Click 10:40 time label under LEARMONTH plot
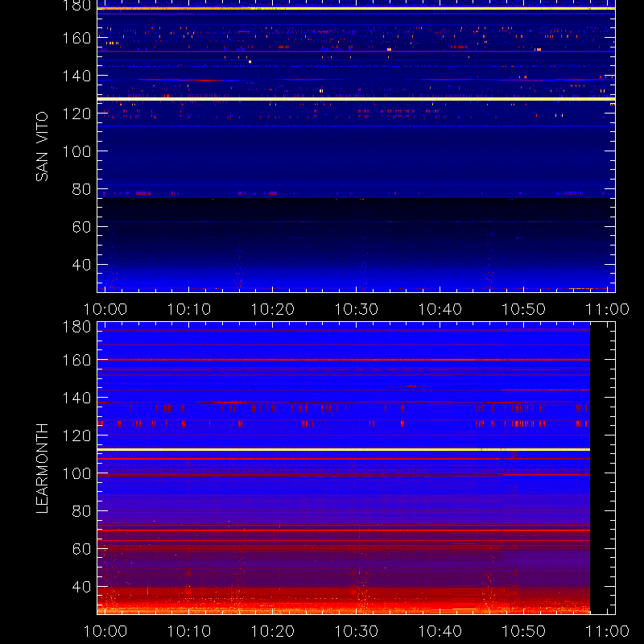The height and width of the screenshot is (644, 644). [440, 631]
